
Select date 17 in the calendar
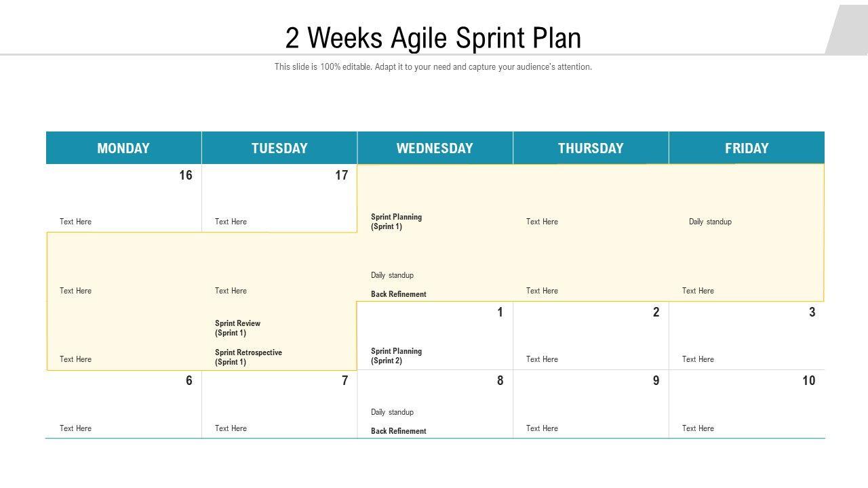[x=342, y=176]
